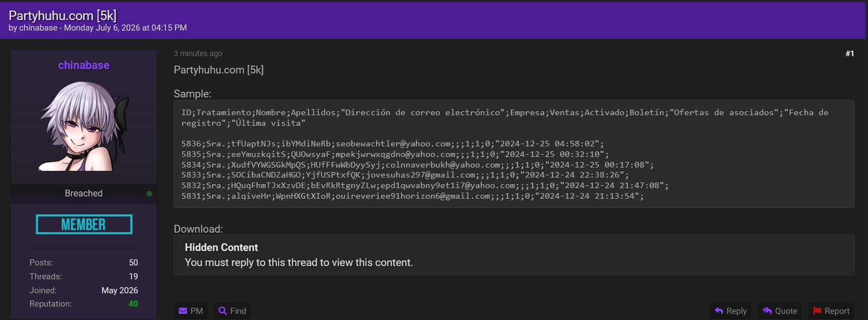The height and width of the screenshot is (320, 868).
Task: Click the red Report flag icon
Action: 817,311
